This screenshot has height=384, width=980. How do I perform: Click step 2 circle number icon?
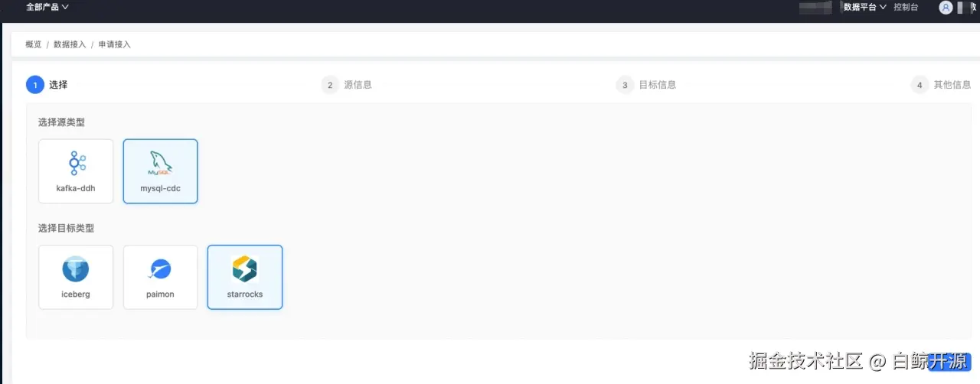(x=330, y=85)
